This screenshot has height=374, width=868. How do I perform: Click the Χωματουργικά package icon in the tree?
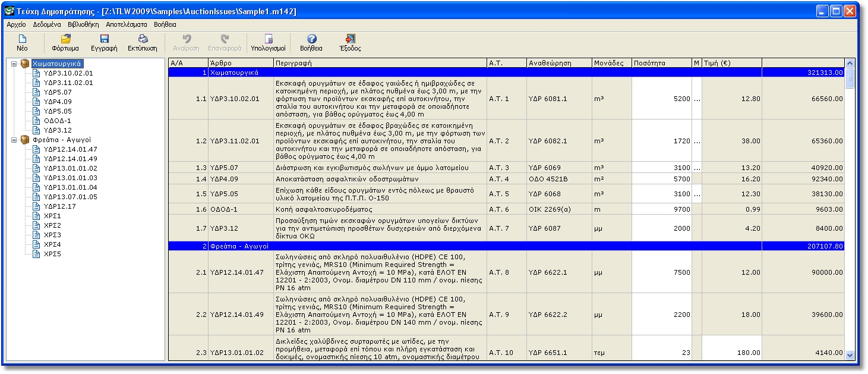25,64
